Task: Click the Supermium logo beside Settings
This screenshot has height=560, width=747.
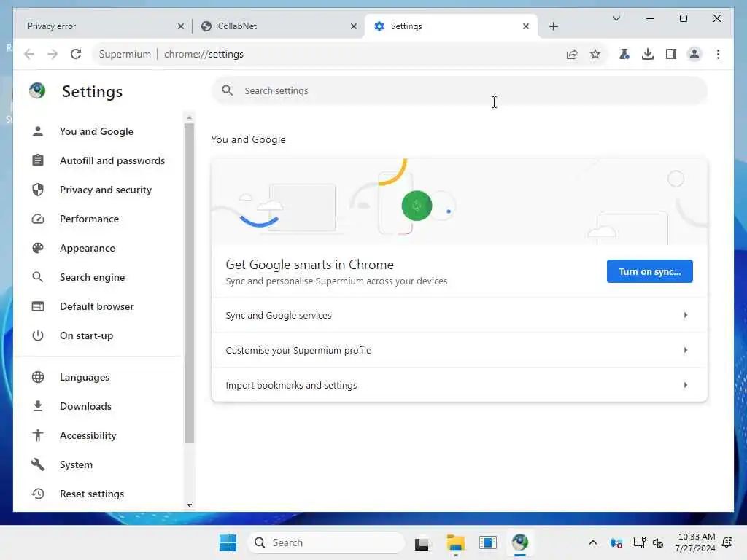Action: tap(37, 90)
